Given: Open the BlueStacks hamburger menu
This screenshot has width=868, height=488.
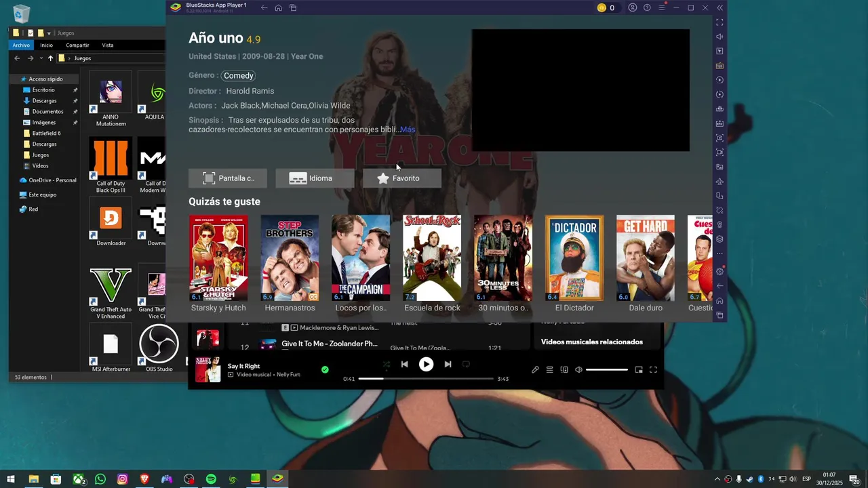Looking at the screenshot, I should pyautogui.click(x=662, y=7).
